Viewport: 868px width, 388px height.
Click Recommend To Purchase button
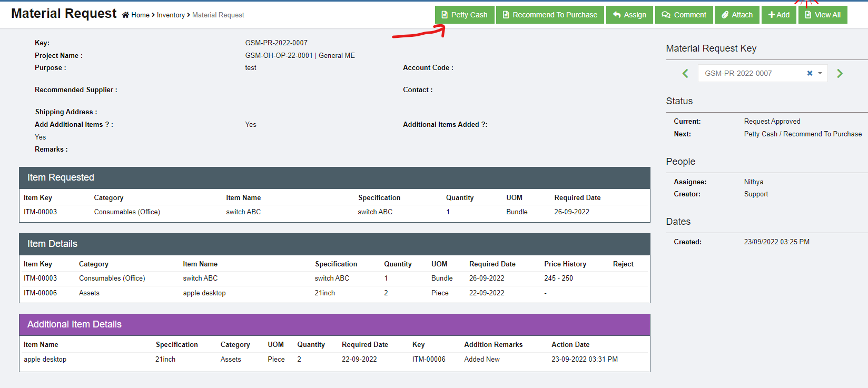click(549, 15)
